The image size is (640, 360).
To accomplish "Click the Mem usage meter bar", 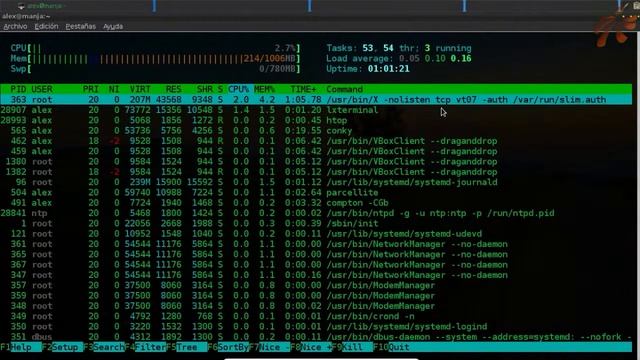I will click(x=156, y=59).
